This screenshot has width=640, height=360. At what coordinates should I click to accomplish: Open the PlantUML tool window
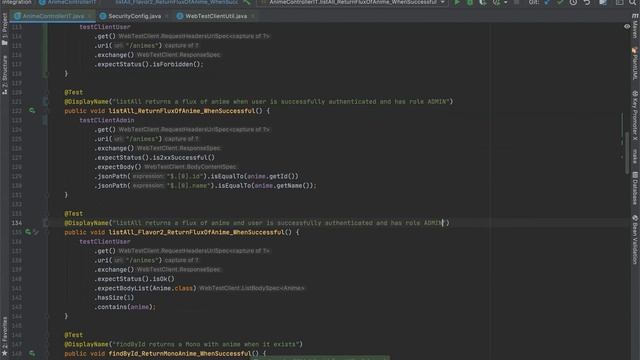click(635, 64)
